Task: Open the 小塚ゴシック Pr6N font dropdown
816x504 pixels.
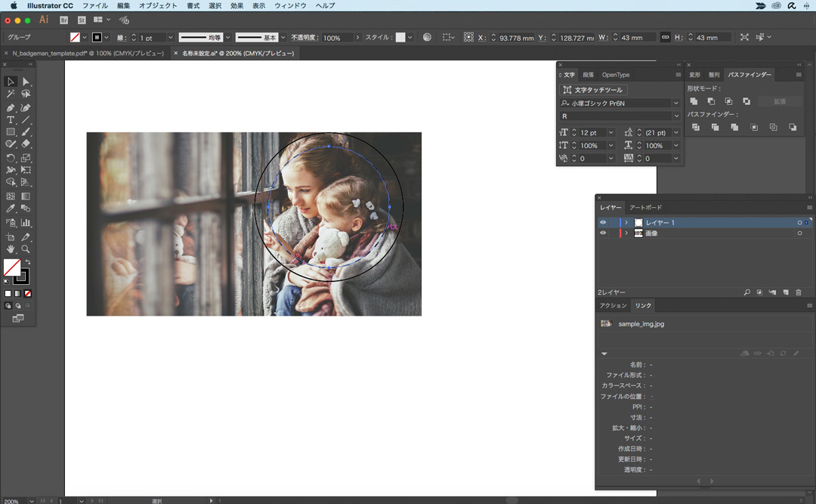Action: tap(675, 104)
